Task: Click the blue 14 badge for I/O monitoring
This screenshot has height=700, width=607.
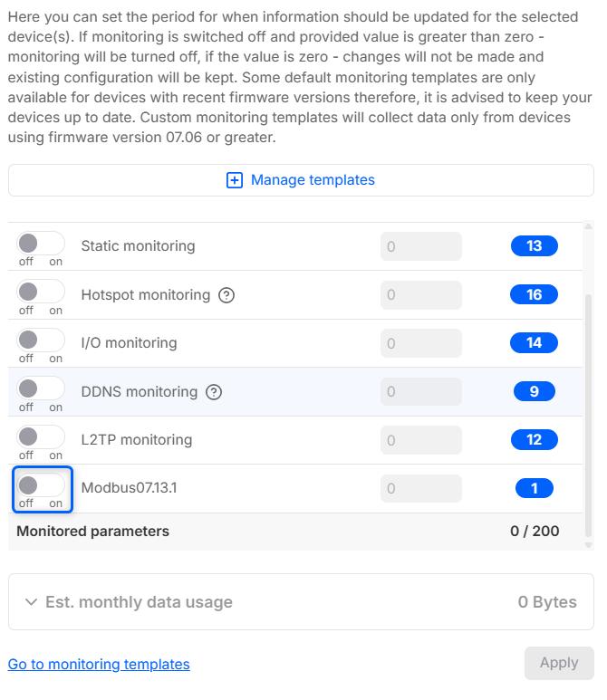Action: tap(534, 343)
